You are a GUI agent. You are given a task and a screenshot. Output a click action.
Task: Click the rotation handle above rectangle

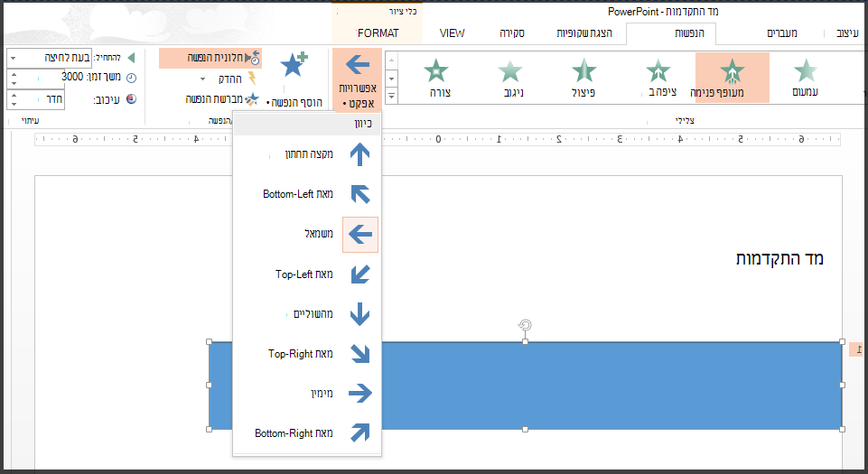(525, 325)
